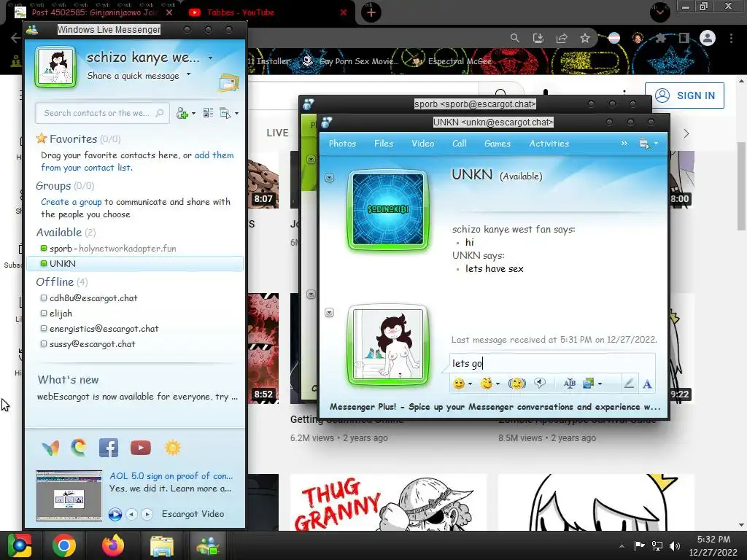The height and width of the screenshot is (560, 747).
Task: Open the quick message dropdown arrow
Action: pos(189,74)
